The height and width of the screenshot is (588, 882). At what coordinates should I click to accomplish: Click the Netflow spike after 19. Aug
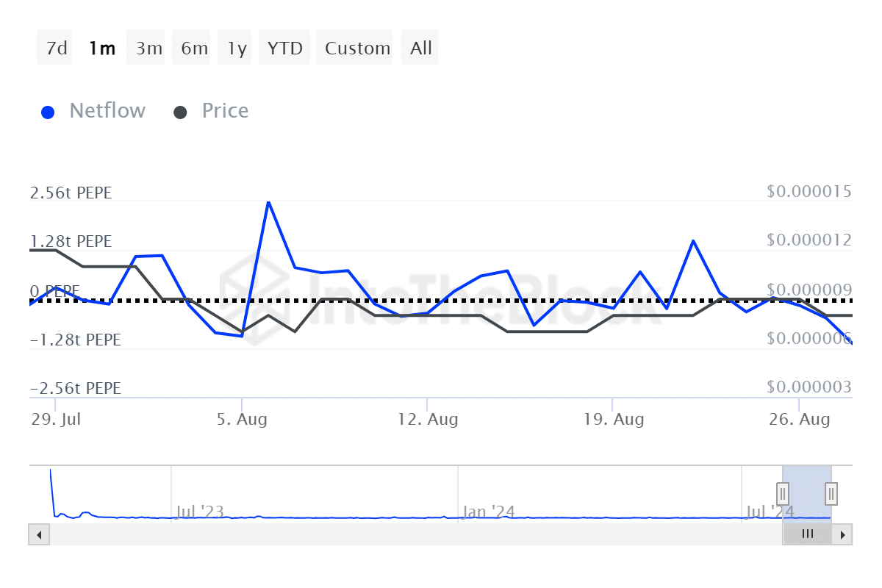click(x=692, y=241)
